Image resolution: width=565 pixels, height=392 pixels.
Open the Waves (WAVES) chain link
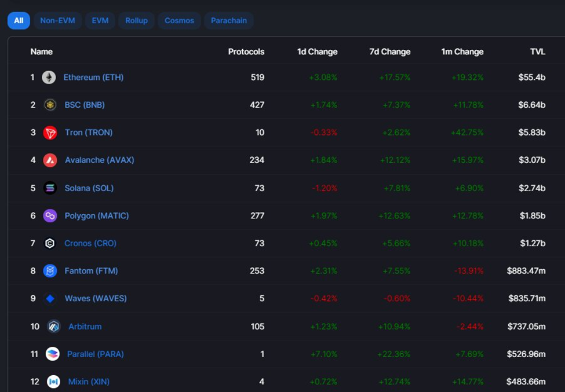point(96,299)
